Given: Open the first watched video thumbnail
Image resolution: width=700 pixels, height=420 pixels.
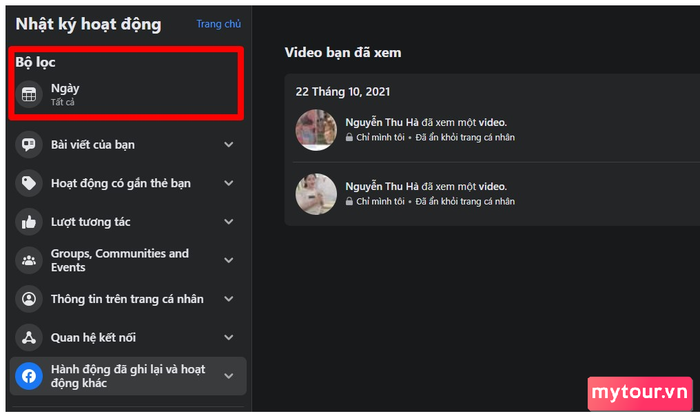Looking at the screenshot, I should pos(316,130).
